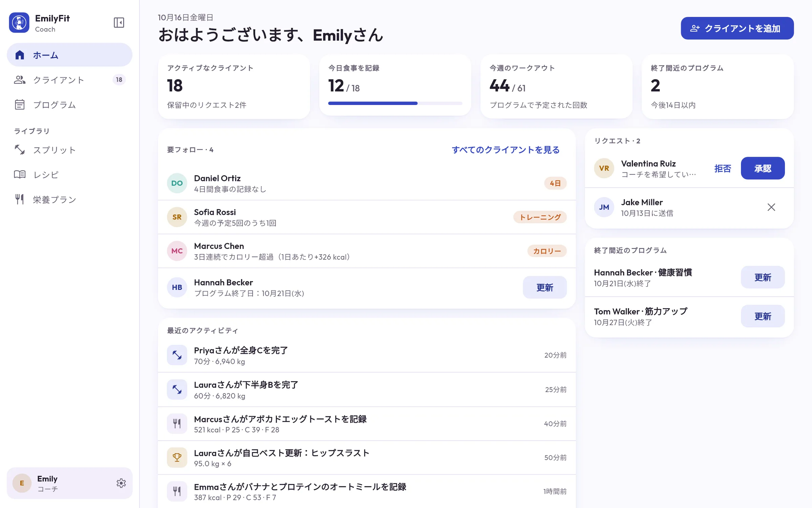Reject Valentina Ruiz request with 拒否
812x508 pixels.
723,168
